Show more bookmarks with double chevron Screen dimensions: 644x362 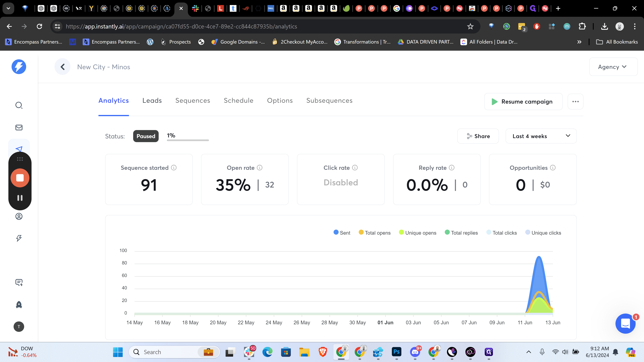(x=579, y=42)
